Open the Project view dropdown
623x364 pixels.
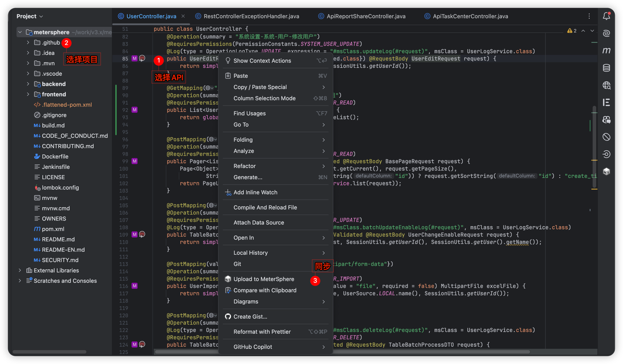click(30, 16)
